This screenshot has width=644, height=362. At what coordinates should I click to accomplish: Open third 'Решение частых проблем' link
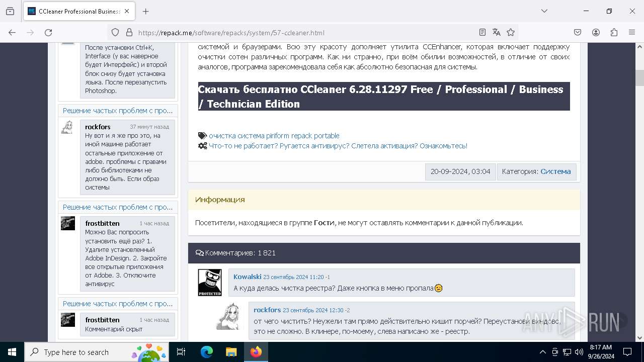coord(118,304)
